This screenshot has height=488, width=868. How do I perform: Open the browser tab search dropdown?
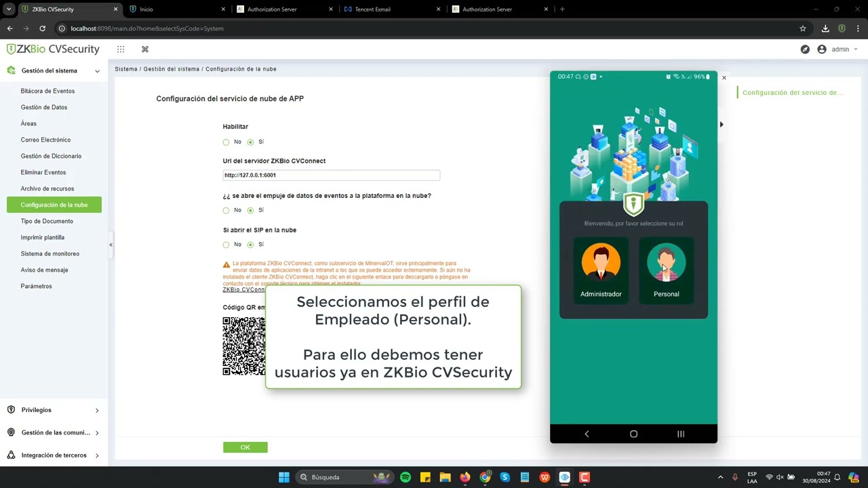[9, 9]
